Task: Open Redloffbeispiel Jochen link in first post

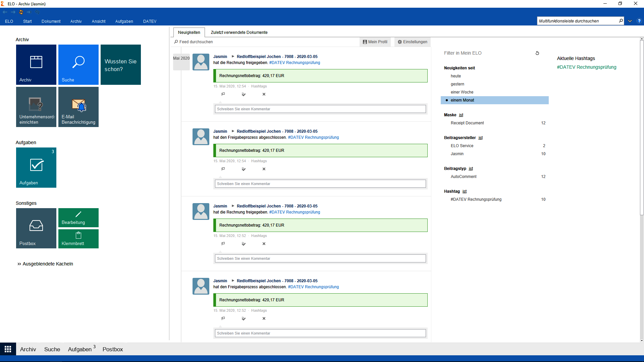Action: coord(277,57)
